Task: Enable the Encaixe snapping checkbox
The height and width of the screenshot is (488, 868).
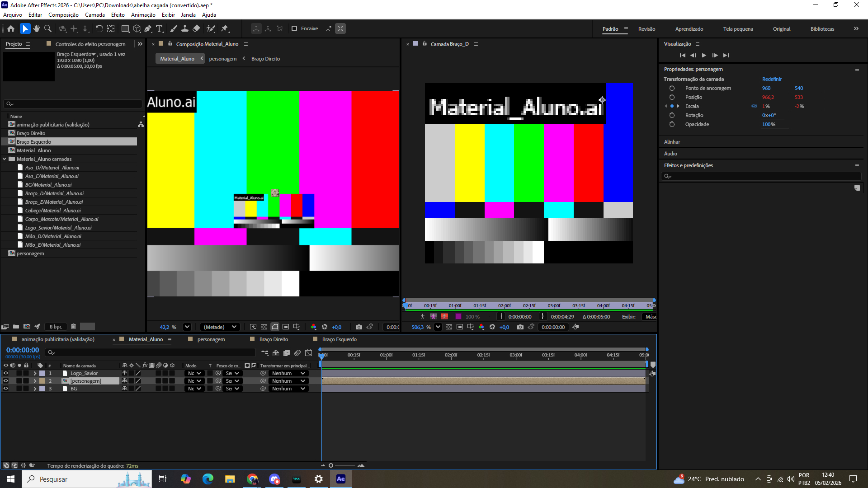Action: [294, 28]
